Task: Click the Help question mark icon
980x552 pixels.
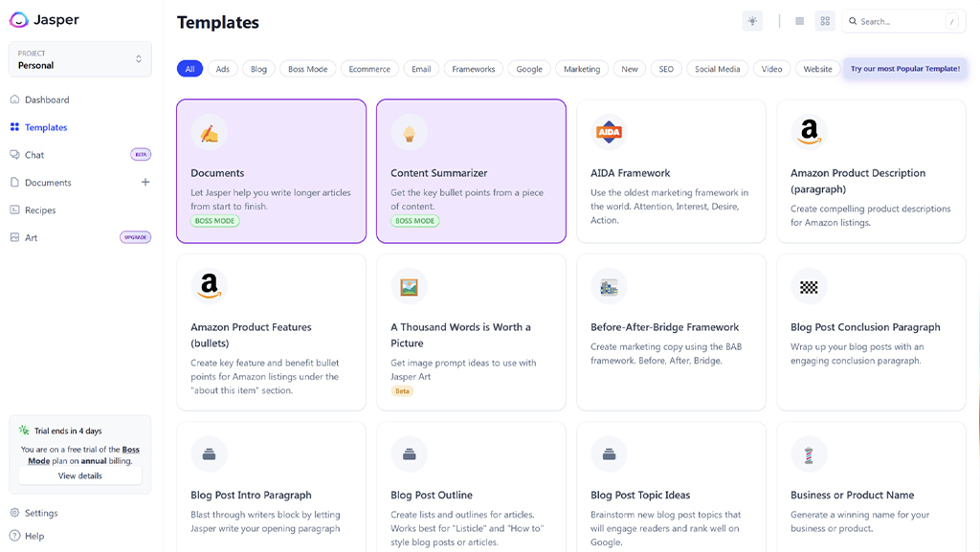Action: pyautogui.click(x=15, y=536)
